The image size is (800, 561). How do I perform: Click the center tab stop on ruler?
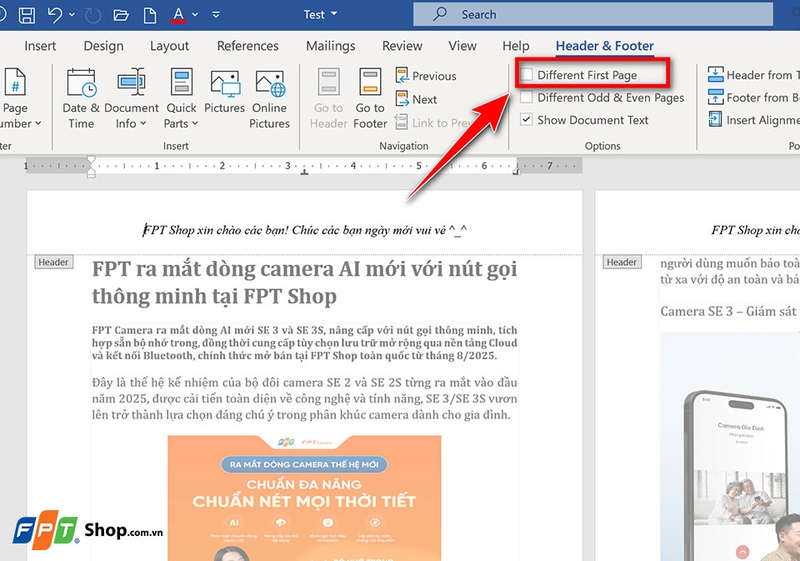304,172
